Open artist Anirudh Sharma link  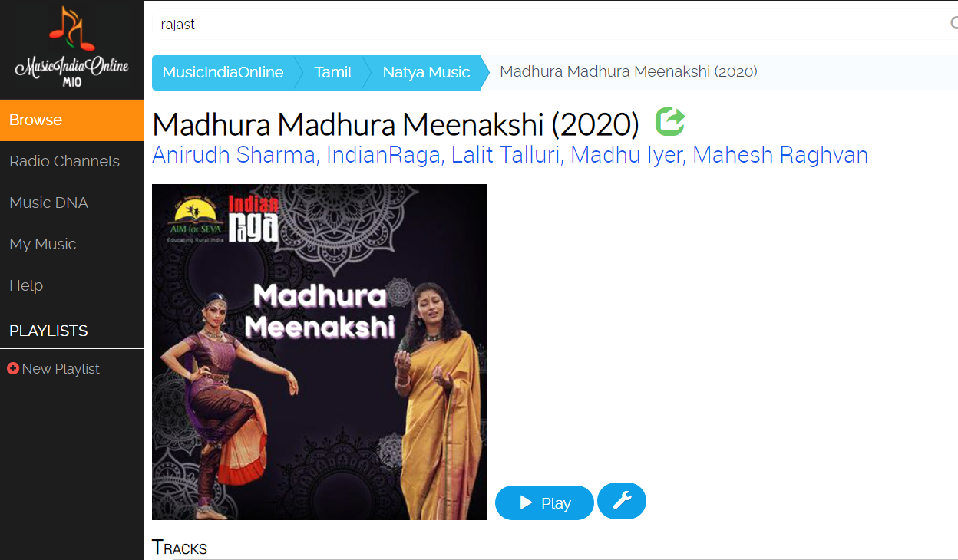pyautogui.click(x=234, y=155)
